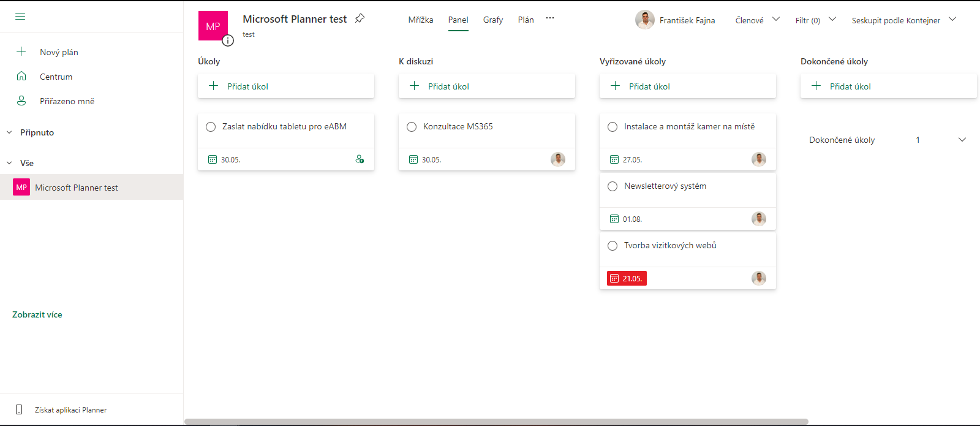
Task: Click the Dokončené úkoly column heading
Action: tap(834, 61)
